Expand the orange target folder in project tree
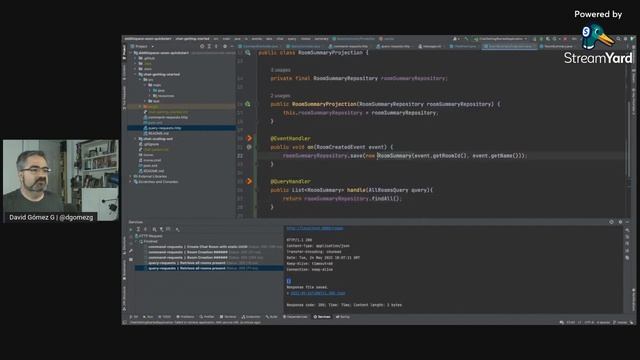 tap(140, 107)
